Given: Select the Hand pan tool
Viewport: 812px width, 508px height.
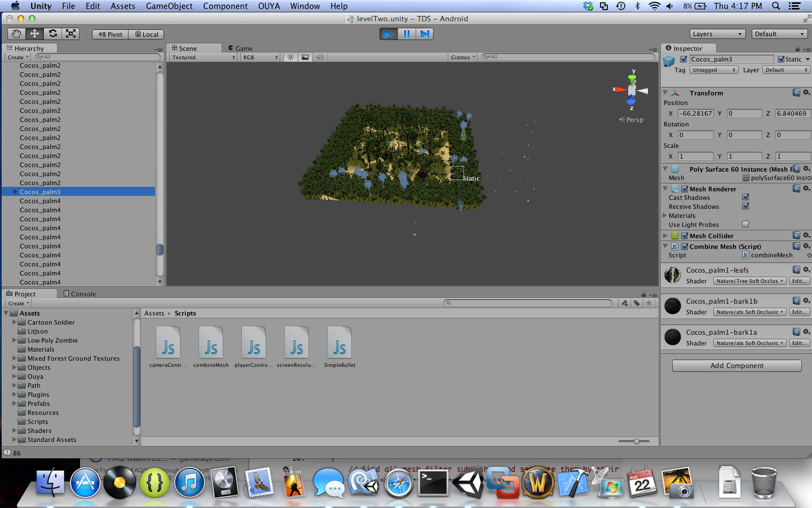Looking at the screenshot, I should (16, 34).
